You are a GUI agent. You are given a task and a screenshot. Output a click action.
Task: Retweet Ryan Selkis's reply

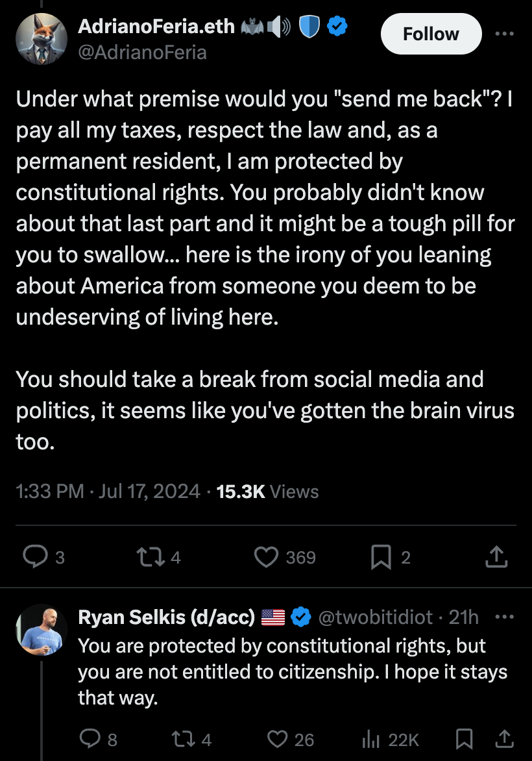(184, 739)
